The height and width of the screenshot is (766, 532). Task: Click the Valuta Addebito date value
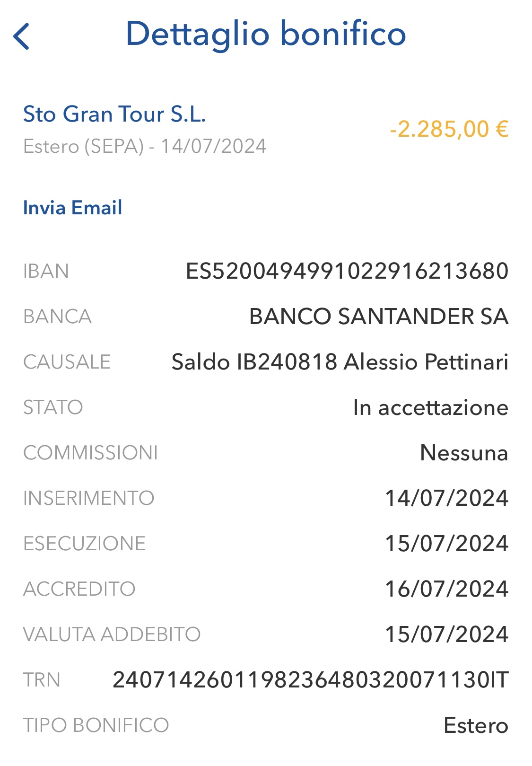point(447,634)
